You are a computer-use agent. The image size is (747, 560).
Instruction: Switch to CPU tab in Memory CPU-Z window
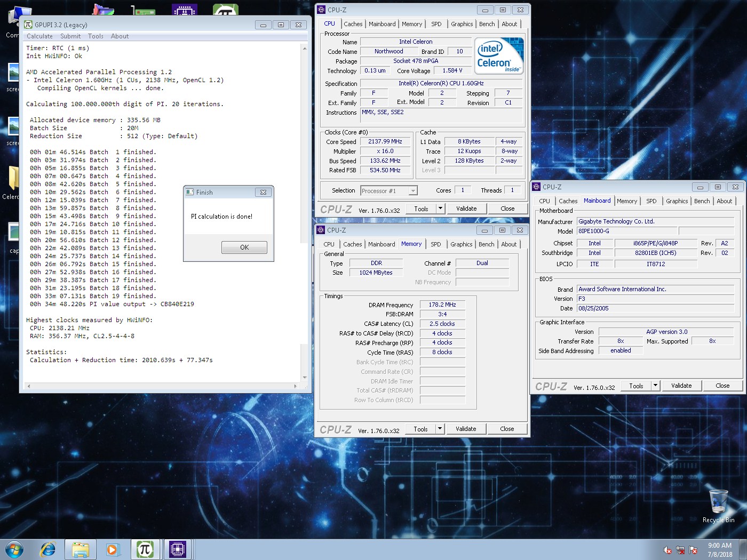tap(329, 244)
